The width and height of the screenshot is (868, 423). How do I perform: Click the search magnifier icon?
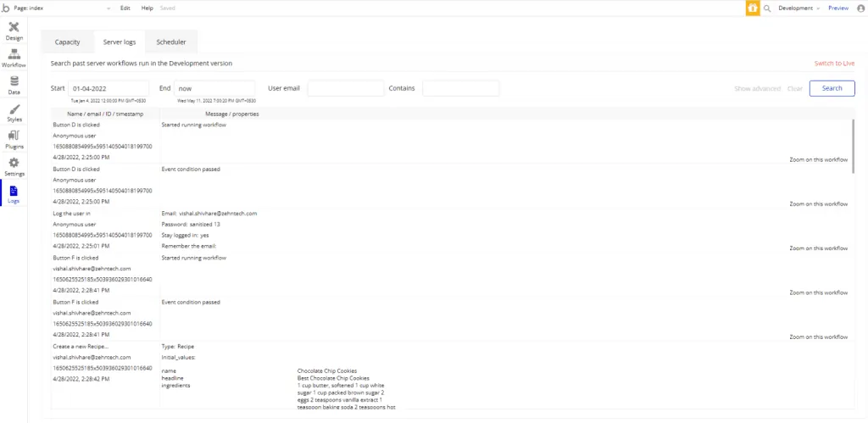tap(767, 8)
